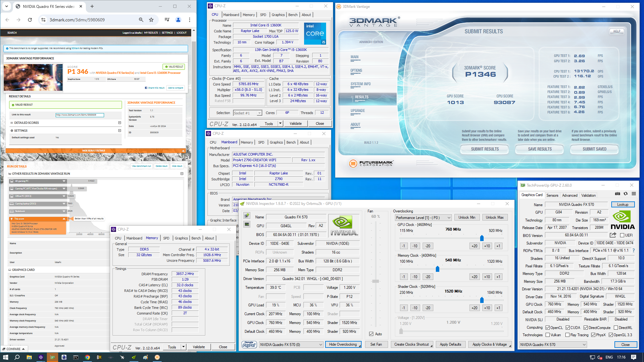Open the Chrome media controls icon

click(167, 20)
